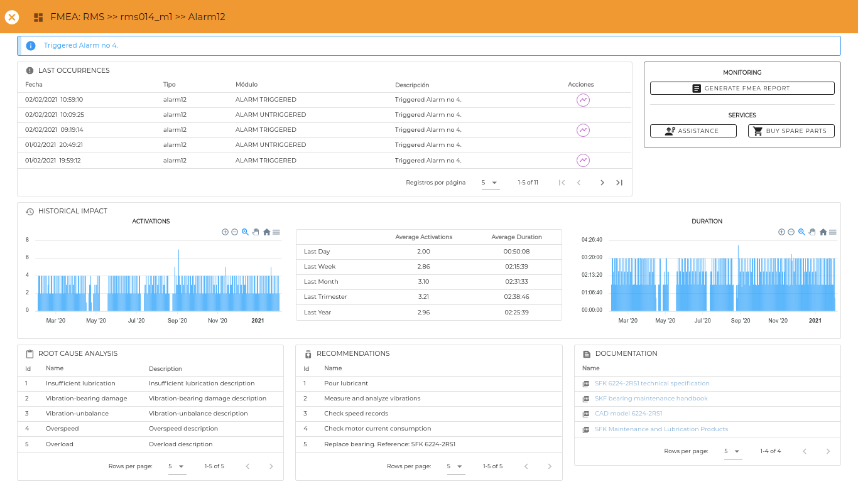Open CAD model 6224-2RS1 document
The image size is (858, 504).
coord(628,414)
